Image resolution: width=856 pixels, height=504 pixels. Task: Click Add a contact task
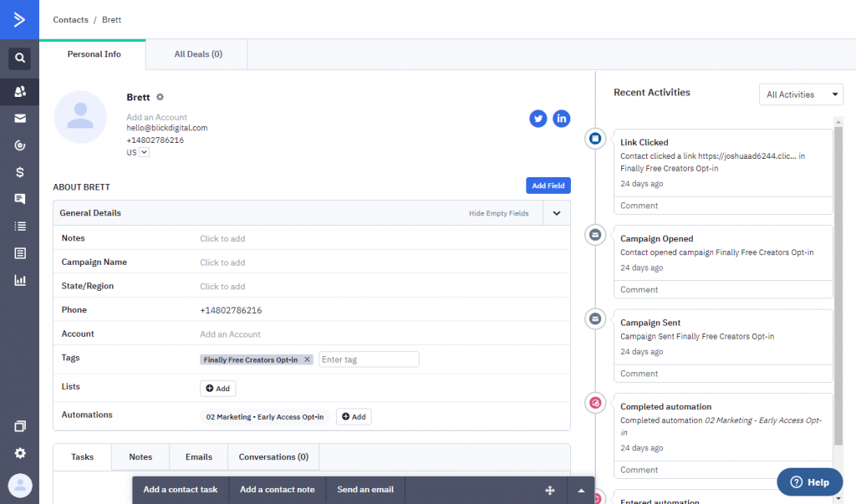(181, 490)
